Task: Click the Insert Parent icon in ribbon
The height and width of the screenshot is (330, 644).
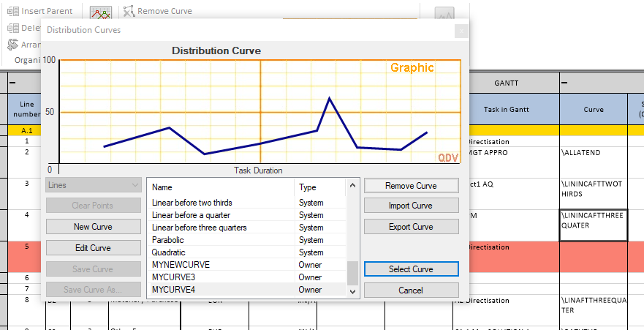Action: (12, 11)
